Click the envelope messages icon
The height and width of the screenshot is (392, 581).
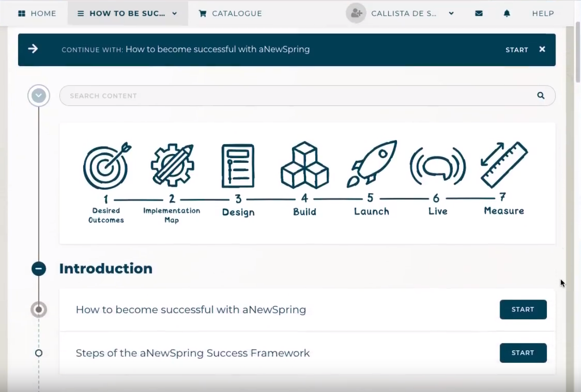coord(479,13)
